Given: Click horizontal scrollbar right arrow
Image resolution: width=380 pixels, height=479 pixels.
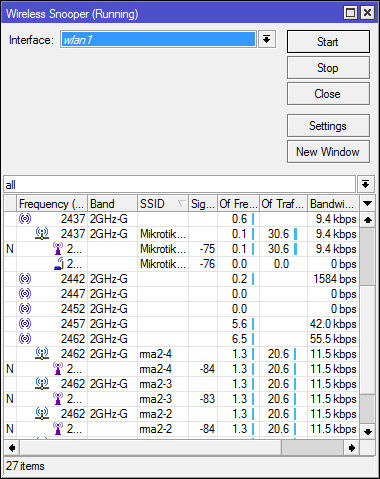Looking at the screenshot, I should tap(352, 448).
